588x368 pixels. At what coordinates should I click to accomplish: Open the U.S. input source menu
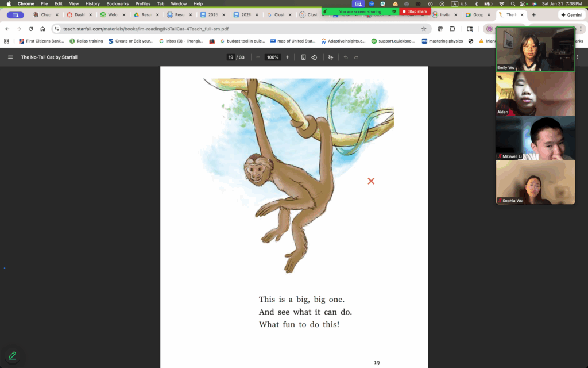point(460,3)
